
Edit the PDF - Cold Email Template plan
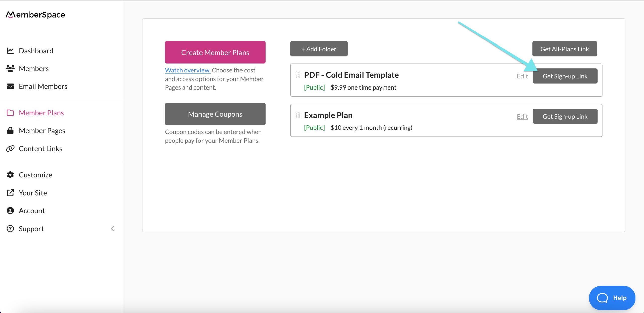tap(522, 76)
